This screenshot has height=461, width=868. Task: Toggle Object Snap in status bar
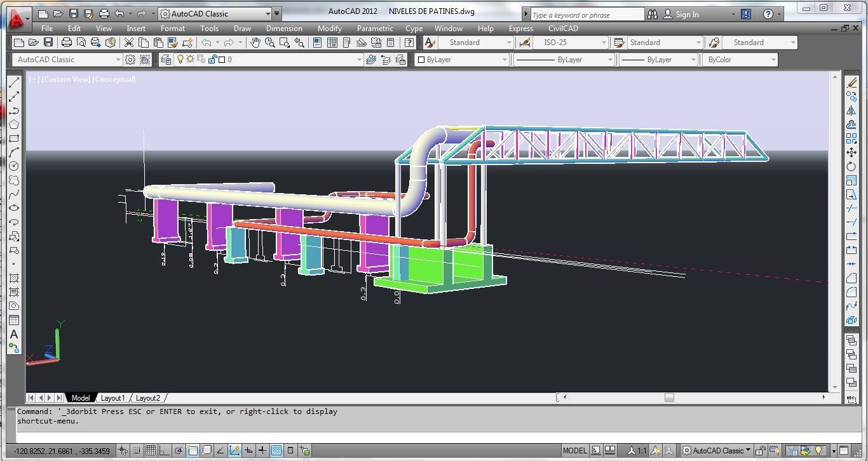[193, 451]
